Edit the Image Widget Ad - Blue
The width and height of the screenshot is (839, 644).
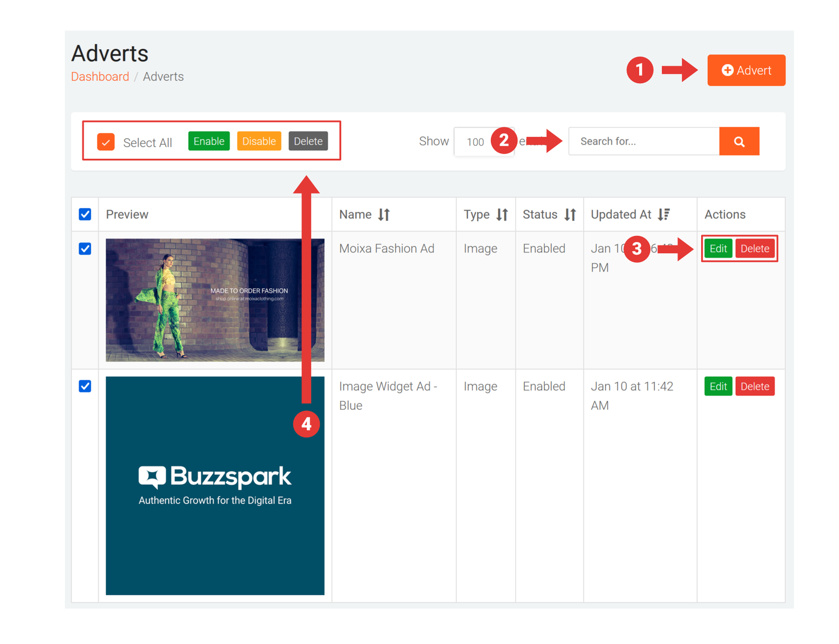717,387
